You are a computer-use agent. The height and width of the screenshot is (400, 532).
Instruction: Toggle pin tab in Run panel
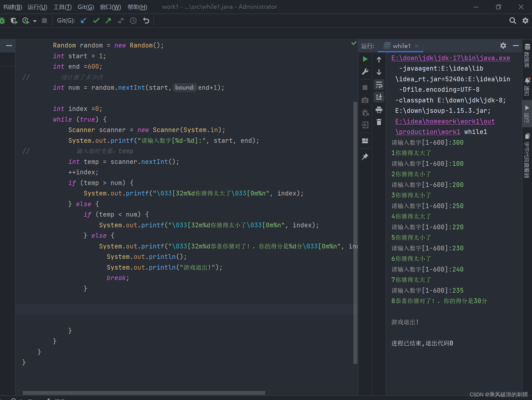pyautogui.click(x=365, y=157)
